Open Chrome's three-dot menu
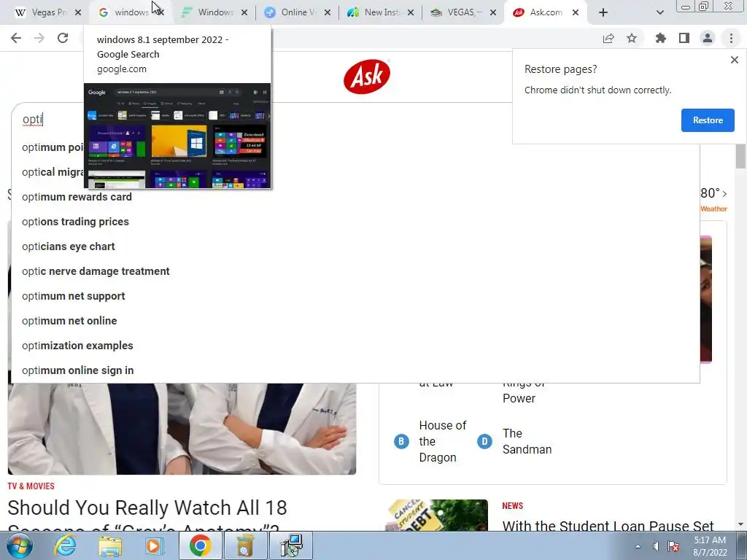This screenshot has height=560, width=747. tap(731, 38)
